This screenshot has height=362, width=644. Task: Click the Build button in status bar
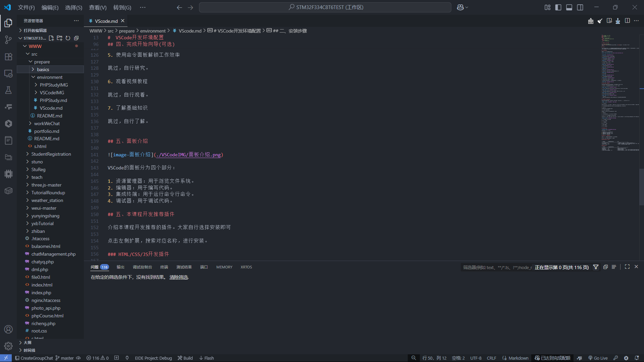tap(185, 358)
